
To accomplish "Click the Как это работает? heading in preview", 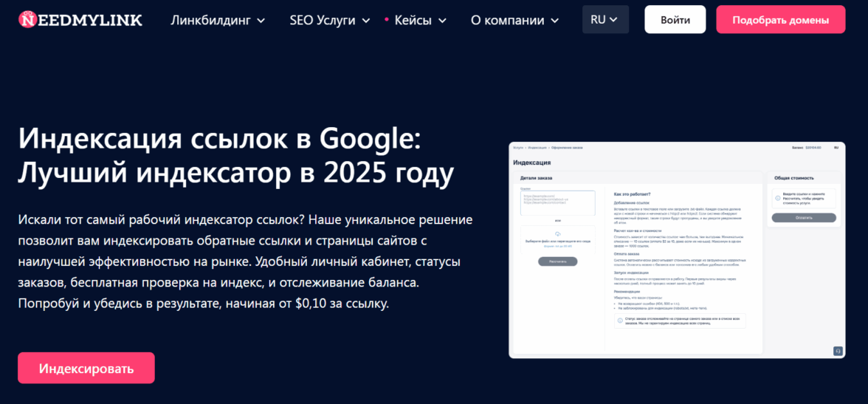I will (632, 194).
